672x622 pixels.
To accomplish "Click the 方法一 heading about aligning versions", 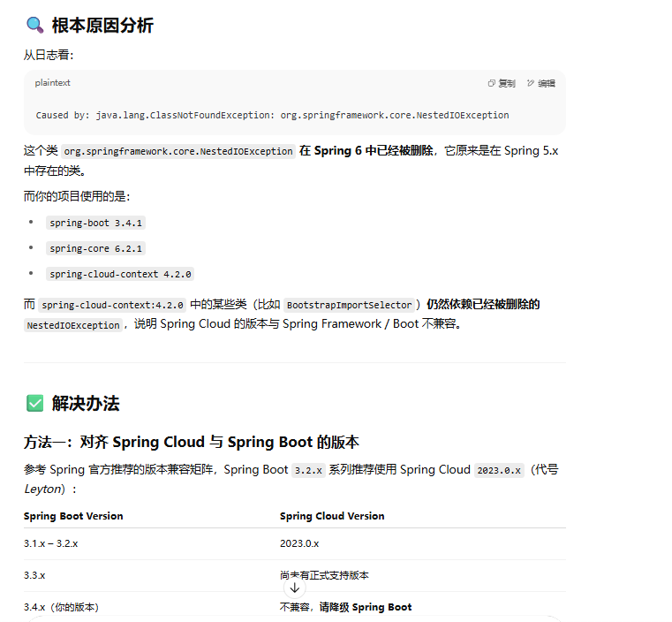I will [192, 442].
